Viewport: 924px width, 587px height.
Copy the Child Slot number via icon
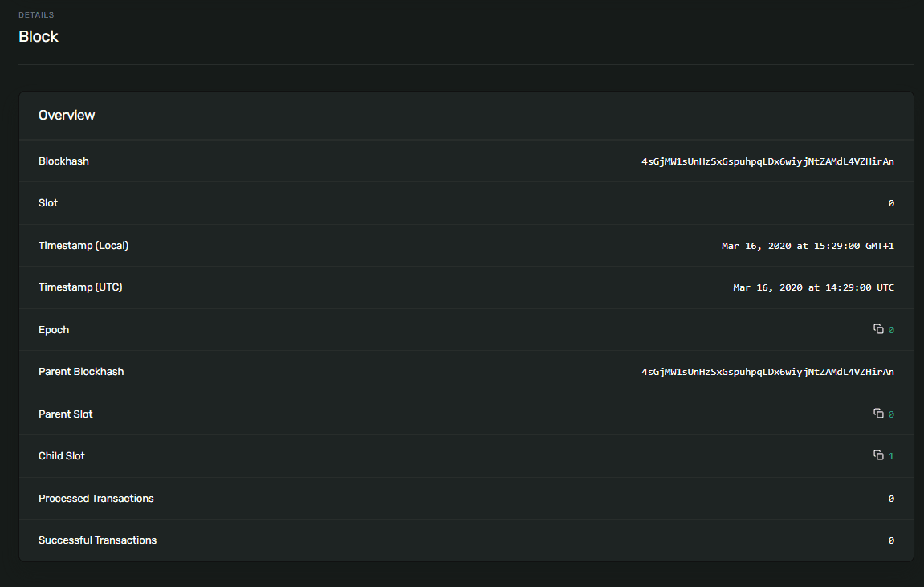(878, 455)
